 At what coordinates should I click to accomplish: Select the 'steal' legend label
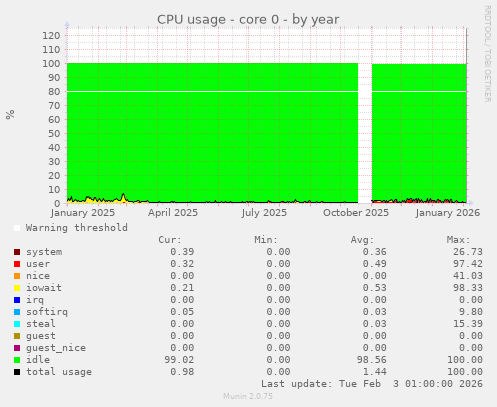(41, 324)
